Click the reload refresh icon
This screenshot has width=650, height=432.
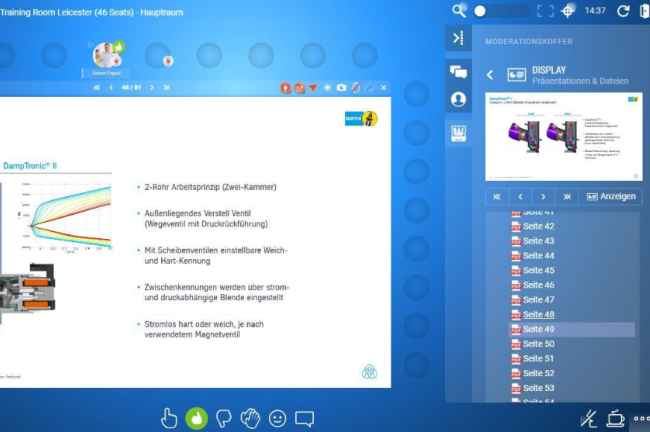(623, 10)
